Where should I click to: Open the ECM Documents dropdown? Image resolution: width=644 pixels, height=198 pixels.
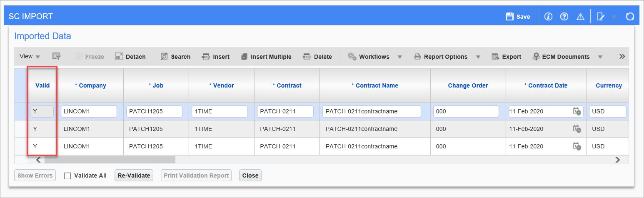point(600,57)
